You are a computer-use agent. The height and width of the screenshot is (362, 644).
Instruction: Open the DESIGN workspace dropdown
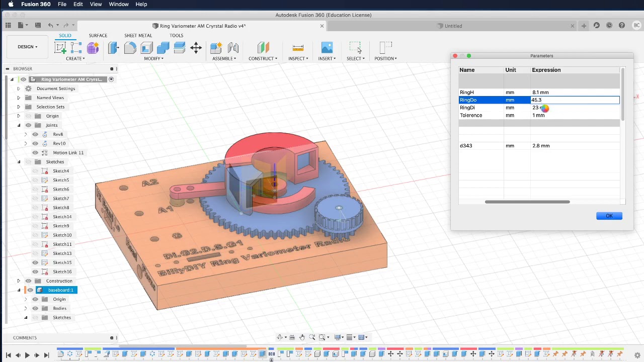point(27,47)
